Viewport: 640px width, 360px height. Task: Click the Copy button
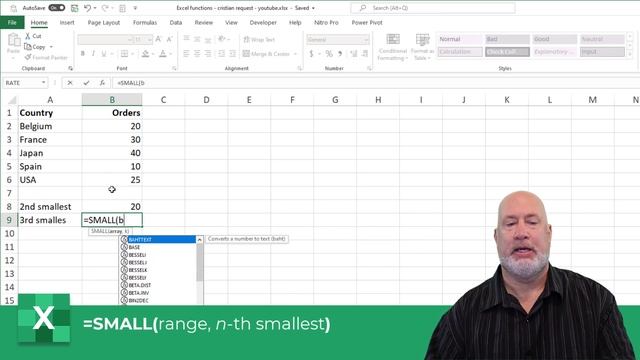coord(35,47)
